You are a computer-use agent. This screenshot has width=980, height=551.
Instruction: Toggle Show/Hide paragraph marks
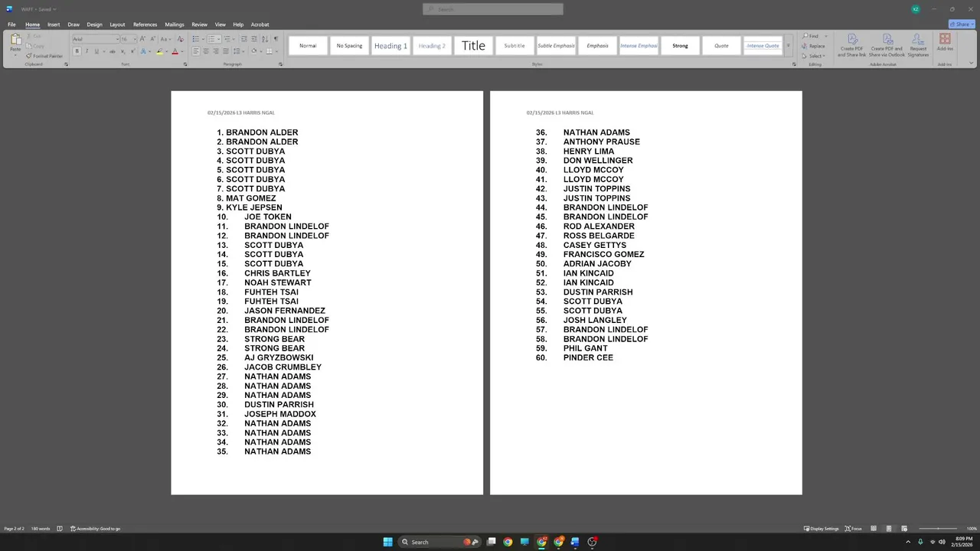[x=276, y=39]
